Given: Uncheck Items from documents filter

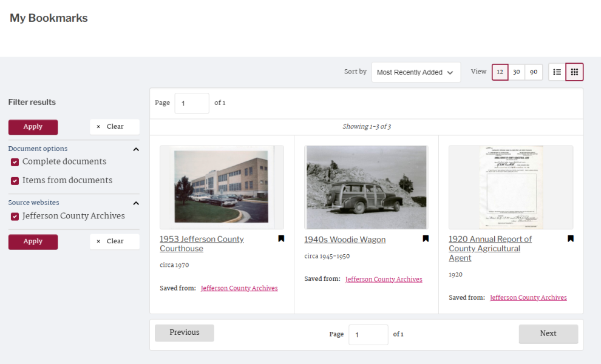Looking at the screenshot, I should coord(15,181).
